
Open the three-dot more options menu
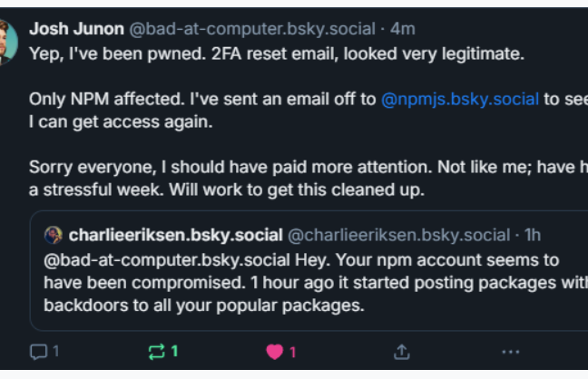(x=511, y=352)
